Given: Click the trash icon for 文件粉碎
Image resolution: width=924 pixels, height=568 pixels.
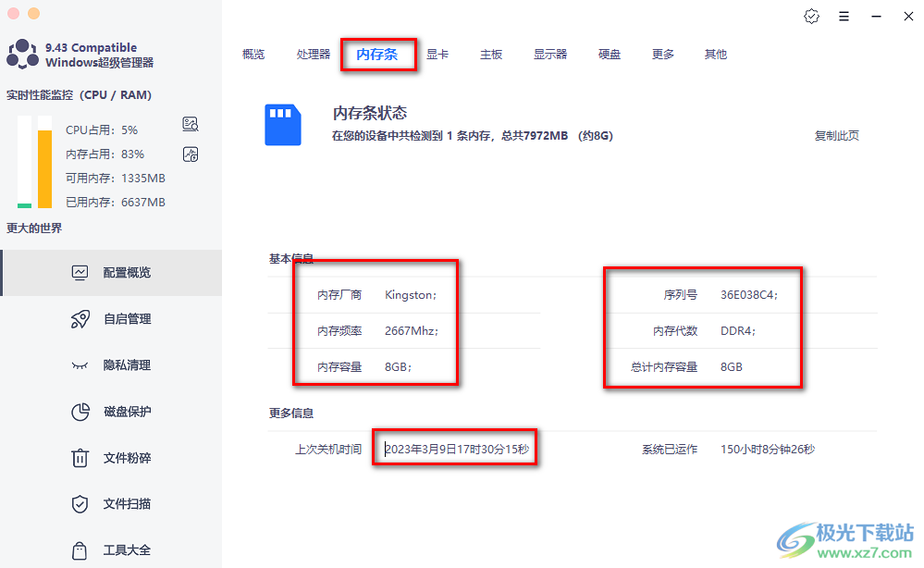Looking at the screenshot, I should click(80, 458).
